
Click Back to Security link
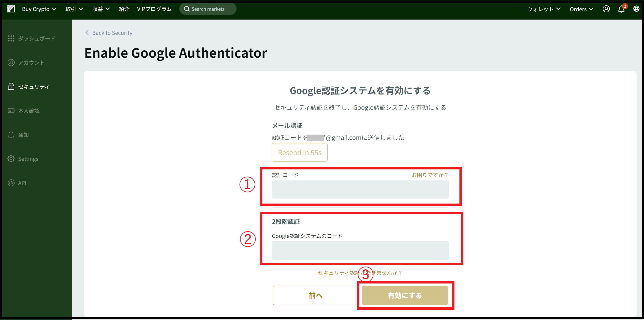[112, 33]
